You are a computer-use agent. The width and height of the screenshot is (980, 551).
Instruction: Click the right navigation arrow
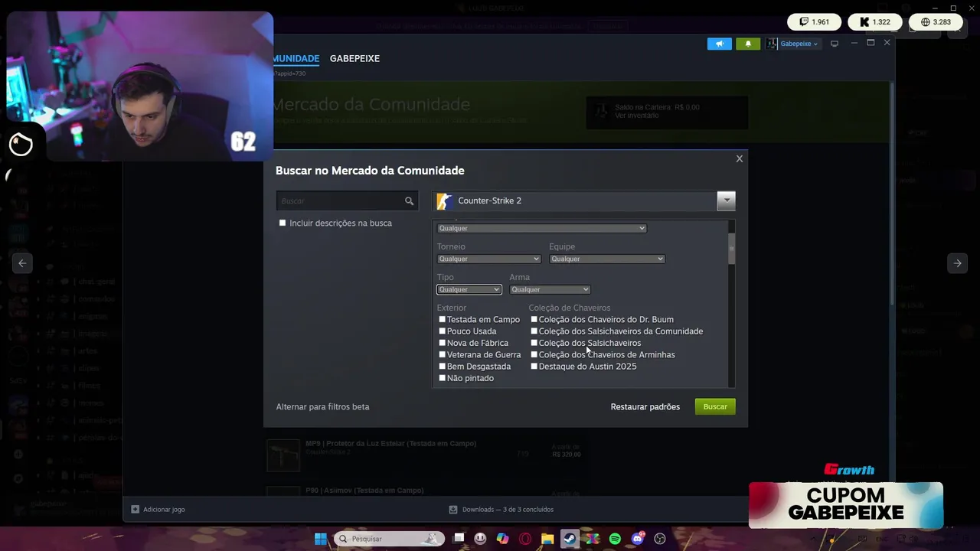(x=957, y=263)
